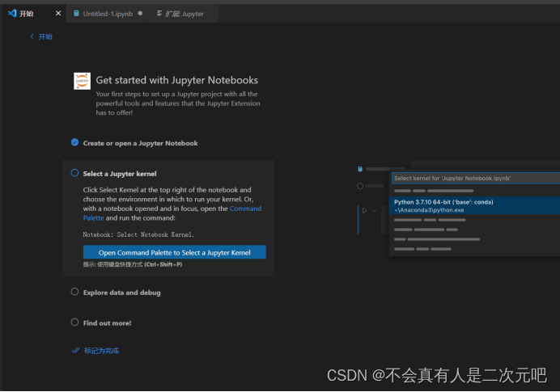Mark Find out more! step circle
This screenshot has height=392, width=560.
click(74, 322)
